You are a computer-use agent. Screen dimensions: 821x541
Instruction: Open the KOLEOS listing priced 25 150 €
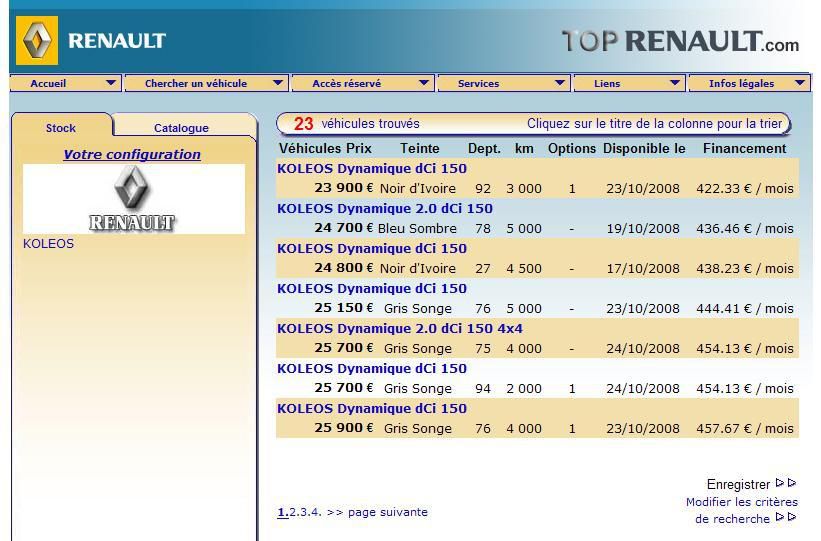coord(372,289)
